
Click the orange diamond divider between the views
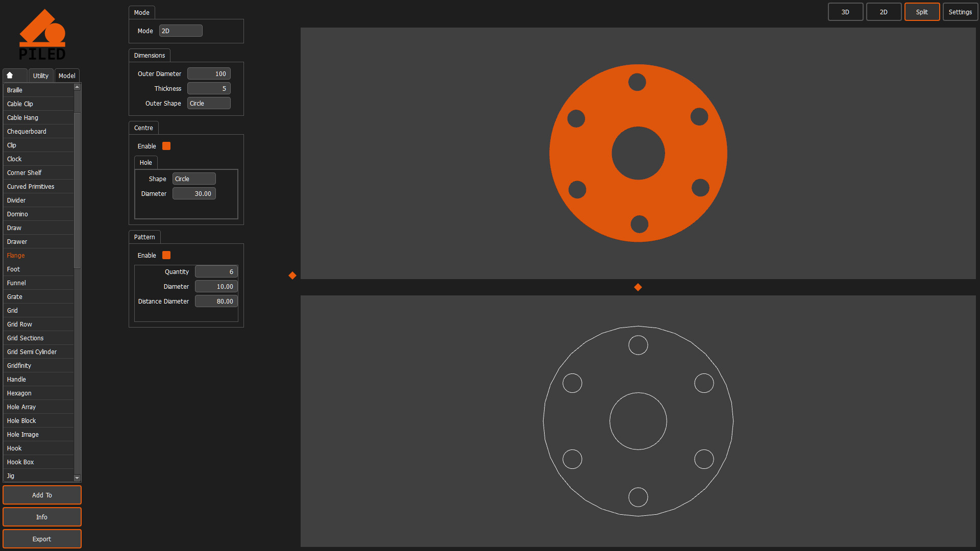638,287
